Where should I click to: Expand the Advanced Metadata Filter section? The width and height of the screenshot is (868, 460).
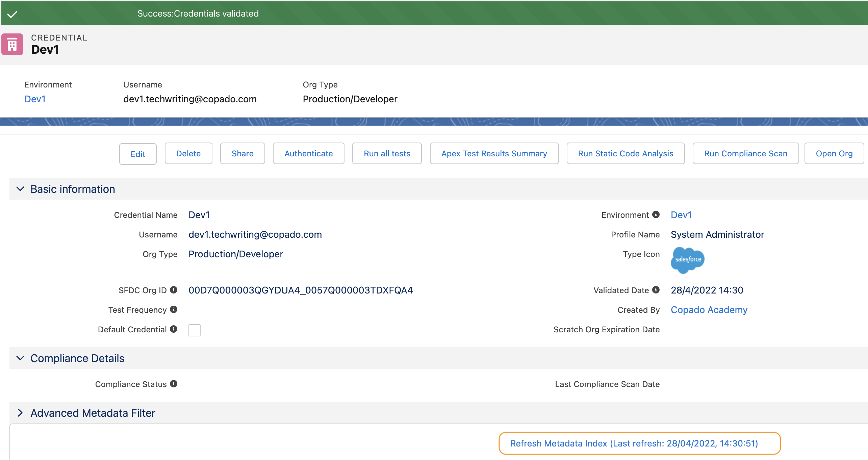coord(20,413)
